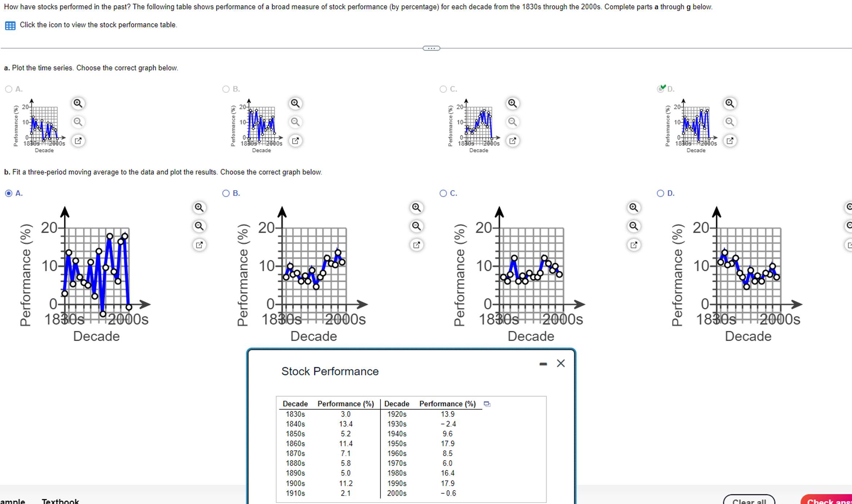Open part a graph C in new window
The image size is (852, 504).
512,141
